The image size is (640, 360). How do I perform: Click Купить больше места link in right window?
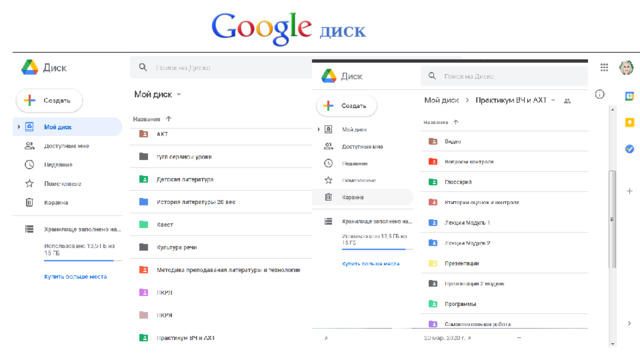(371, 264)
